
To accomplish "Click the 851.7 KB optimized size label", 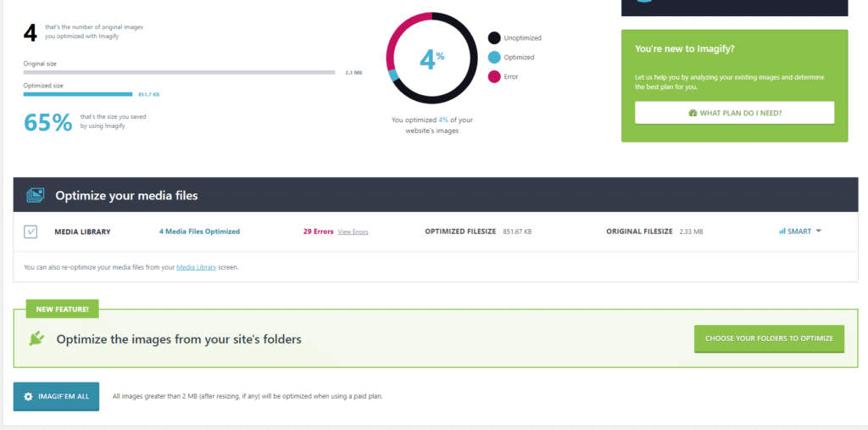I will point(149,95).
